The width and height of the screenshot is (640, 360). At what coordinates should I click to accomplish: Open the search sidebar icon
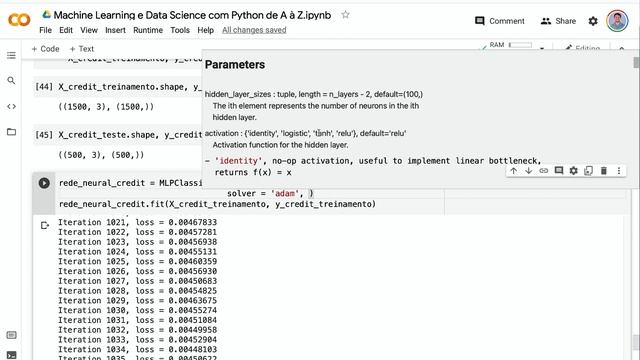[x=11, y=80]
